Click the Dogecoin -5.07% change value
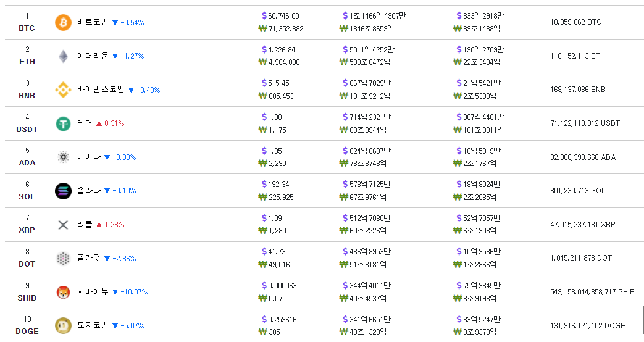Image resolution: width=644 pixels, height=342 pixels. click(x=132, y=326)
